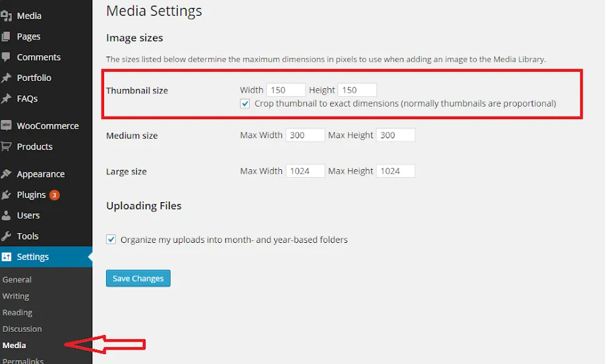This screenshot has width=605, height=364.
Task: Click the Comments bubble icon
Action: (x=6, y=57)
